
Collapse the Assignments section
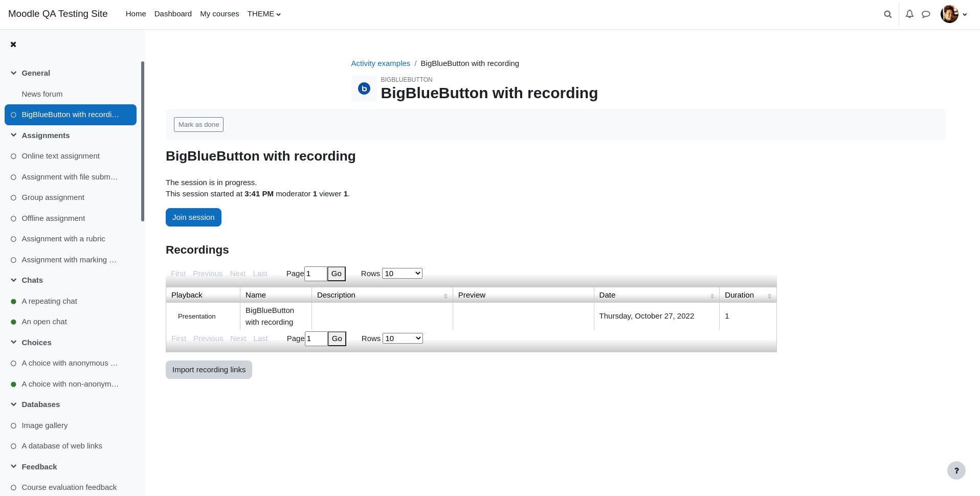(14, 136)
